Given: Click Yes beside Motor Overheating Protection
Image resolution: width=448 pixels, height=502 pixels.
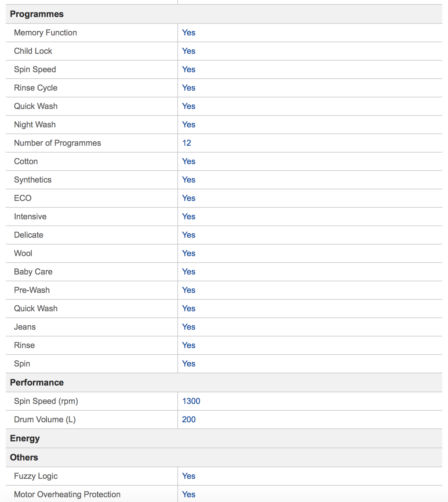Looking at the screenshot, I should click(x=189, y=495).
